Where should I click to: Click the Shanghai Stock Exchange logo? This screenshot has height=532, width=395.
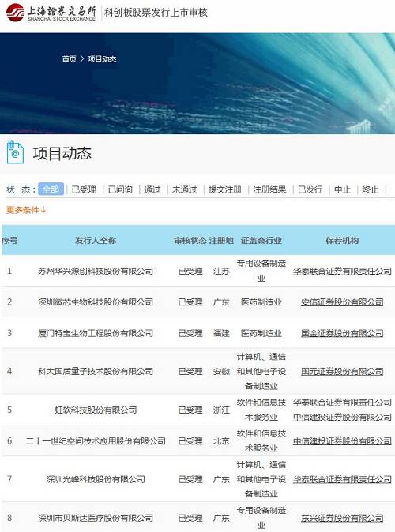tap(51, 13)
